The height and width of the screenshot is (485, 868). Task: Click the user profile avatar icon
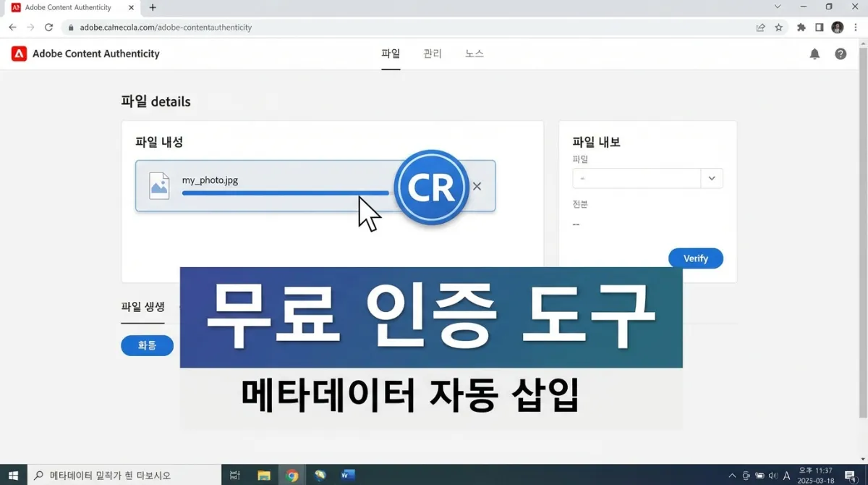coord(837,27)
